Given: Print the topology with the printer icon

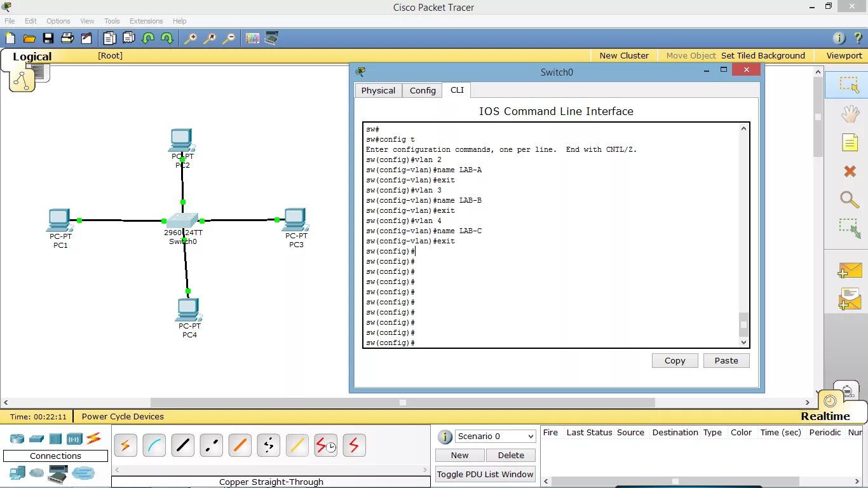Looking at the screenshot, I should pos(67,38).
